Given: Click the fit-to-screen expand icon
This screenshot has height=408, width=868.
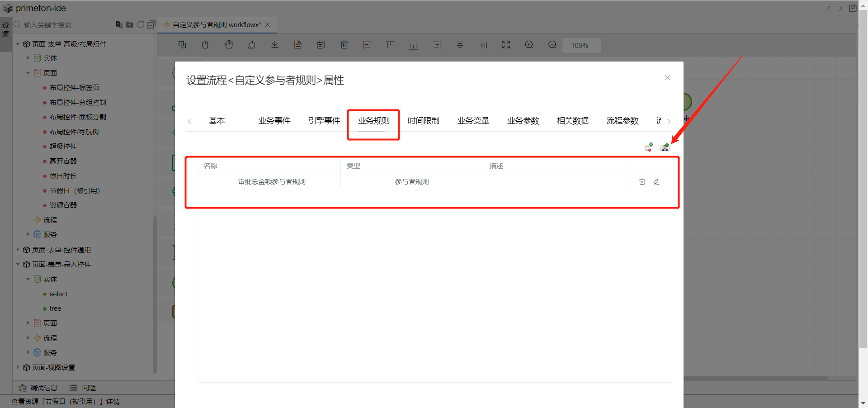Looking at the screenshot, I should 506,45.
